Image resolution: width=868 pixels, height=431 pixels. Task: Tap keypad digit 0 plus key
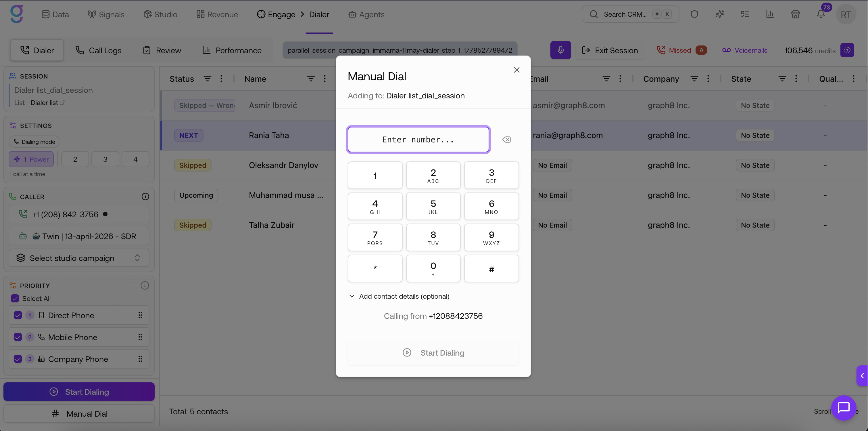pyautogui.click(x=433, y=268)
